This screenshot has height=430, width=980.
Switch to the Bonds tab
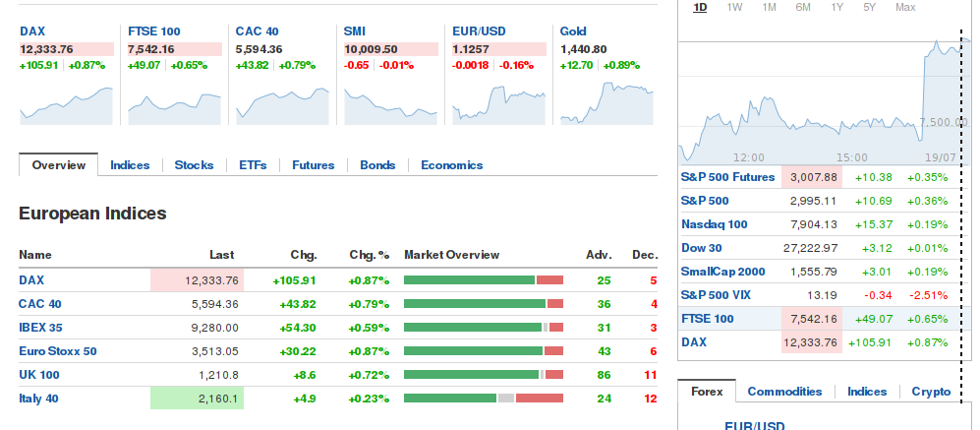(377, 165)
